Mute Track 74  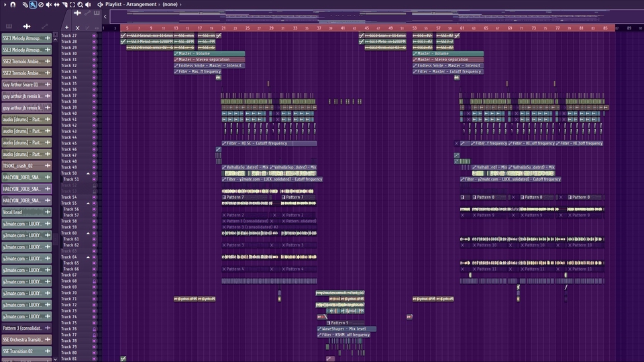(94, 317)
